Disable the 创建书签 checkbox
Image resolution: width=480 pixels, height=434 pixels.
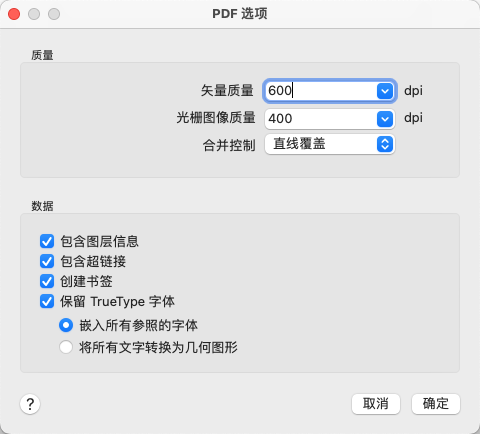47,281
